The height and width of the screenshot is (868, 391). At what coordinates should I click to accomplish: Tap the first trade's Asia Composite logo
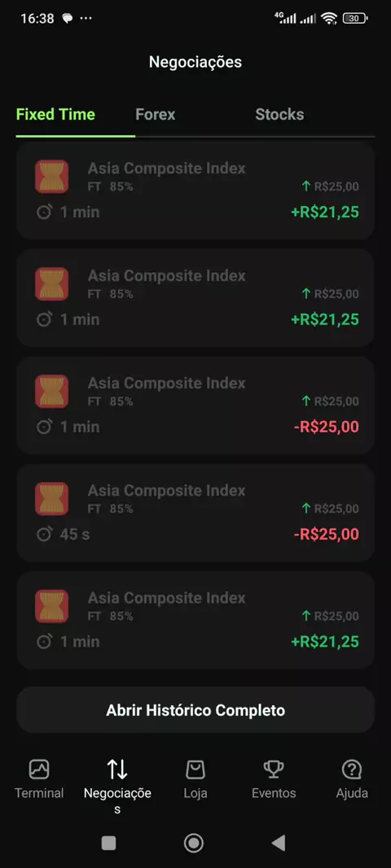pyautogui.click(x=51, y=177)
